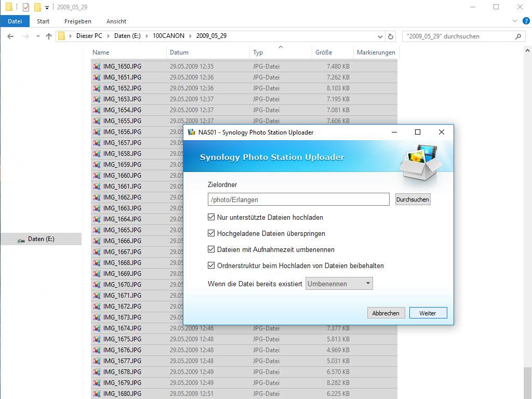Click the Photo Station Uploader title icon

(x=192, y=132)
